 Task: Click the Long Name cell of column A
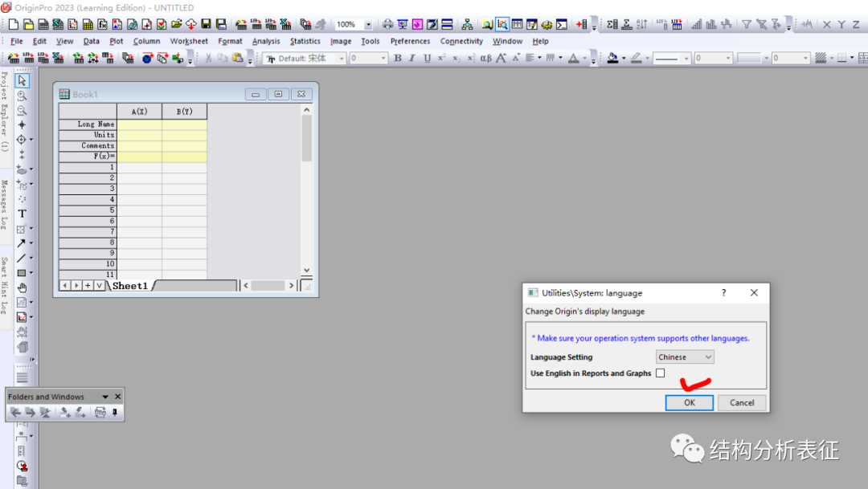(140, 124)
